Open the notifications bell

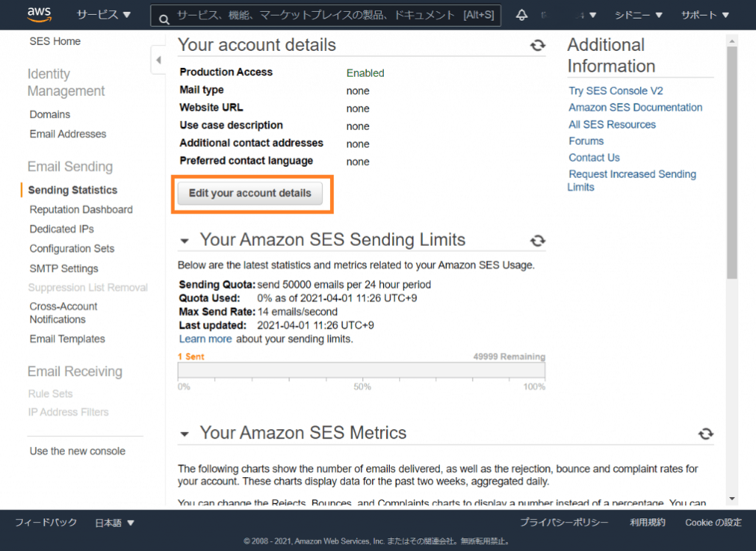pos(522,15)
